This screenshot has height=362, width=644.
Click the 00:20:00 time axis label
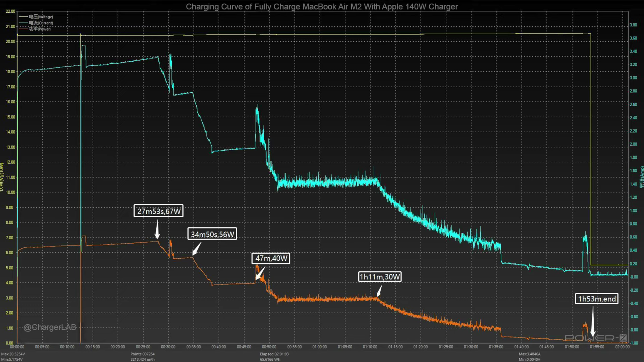pyautogui.click(x=118, y=347)
